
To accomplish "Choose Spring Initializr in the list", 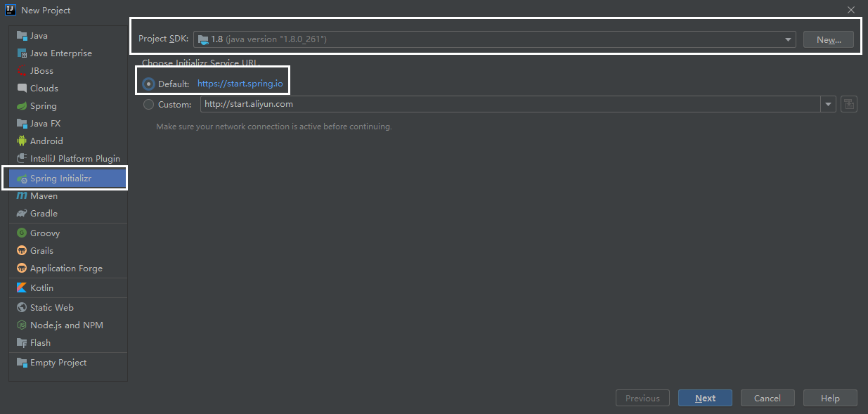I will point(68,179).
